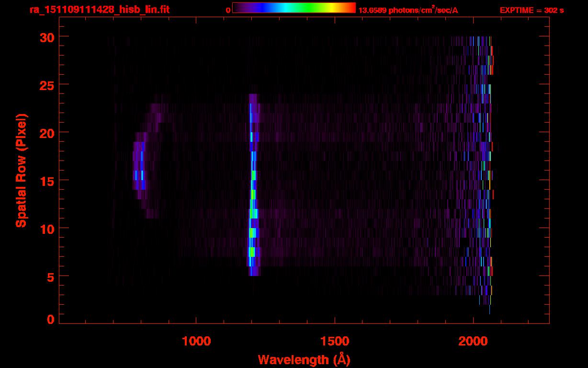Click the 13.6589 photons/cm²/sec/A label

point(408,10)
